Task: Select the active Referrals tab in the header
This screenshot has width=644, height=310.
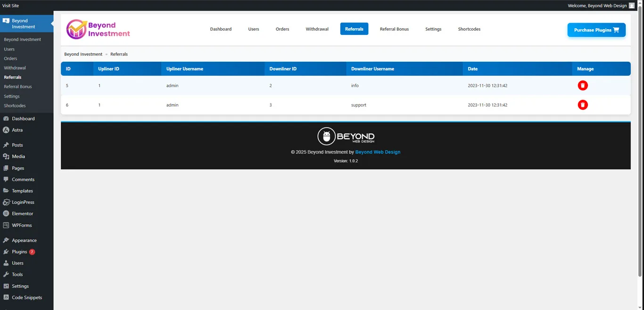Action: coord(354,29)
